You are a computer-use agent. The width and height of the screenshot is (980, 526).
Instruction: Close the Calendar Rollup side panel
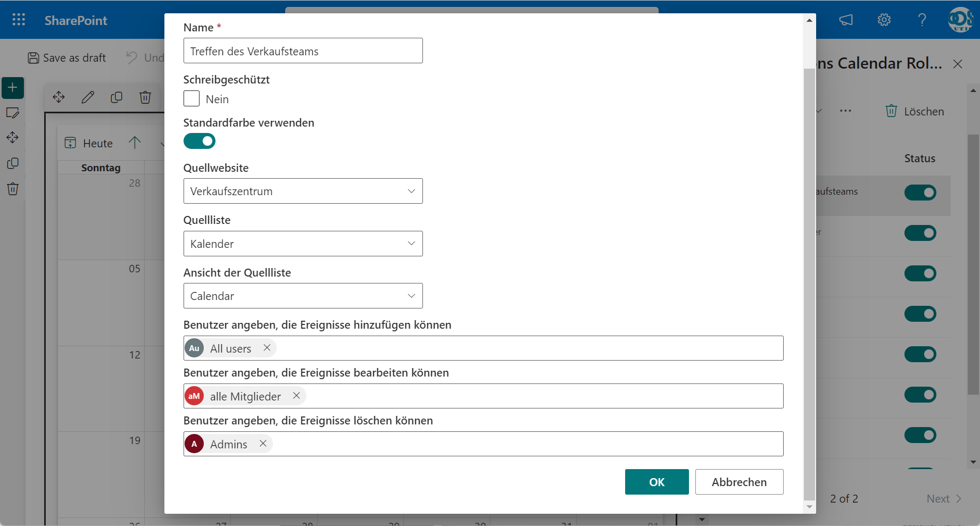(x=958, y=64)
